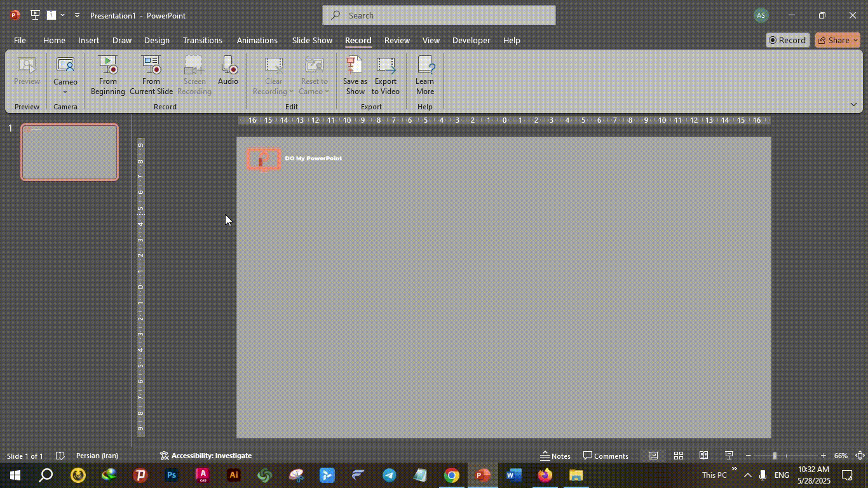The image size is (868, 488).
Task: Select slide 1 thumbnail in the panel
Action: point(69,151)
